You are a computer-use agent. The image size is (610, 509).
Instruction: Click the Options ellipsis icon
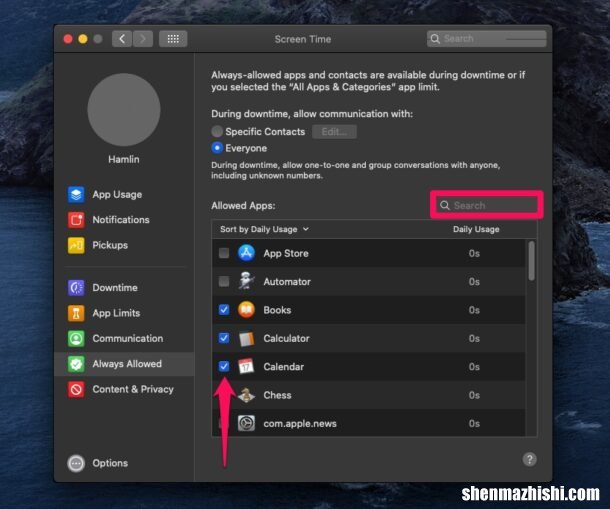tap(76, 463)
